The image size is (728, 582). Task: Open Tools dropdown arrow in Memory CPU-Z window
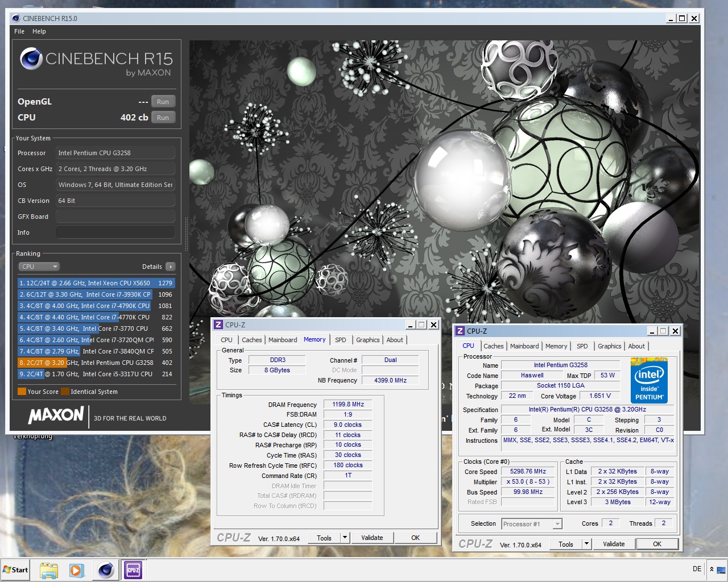(344, 537)
